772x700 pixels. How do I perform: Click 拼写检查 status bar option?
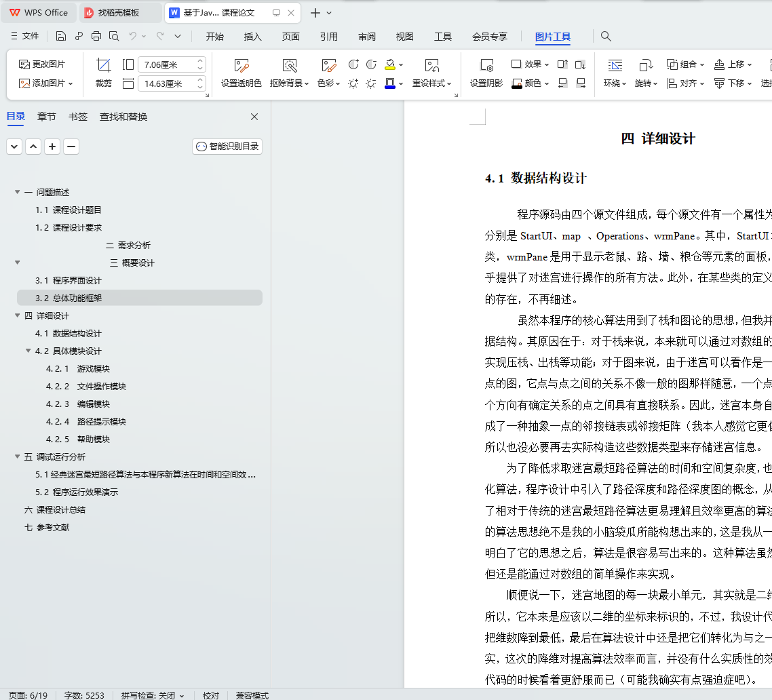(x=153, y=695)
